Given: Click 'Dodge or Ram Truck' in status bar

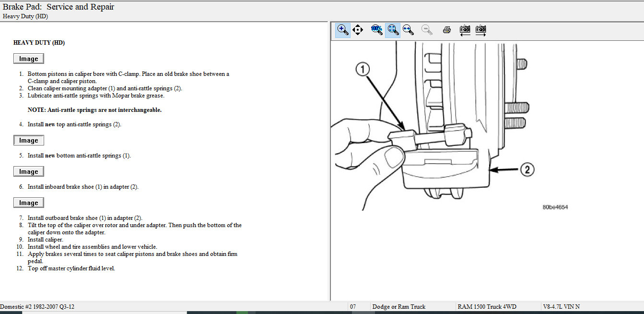Looking at the screenshot, I should click(398, 307).
